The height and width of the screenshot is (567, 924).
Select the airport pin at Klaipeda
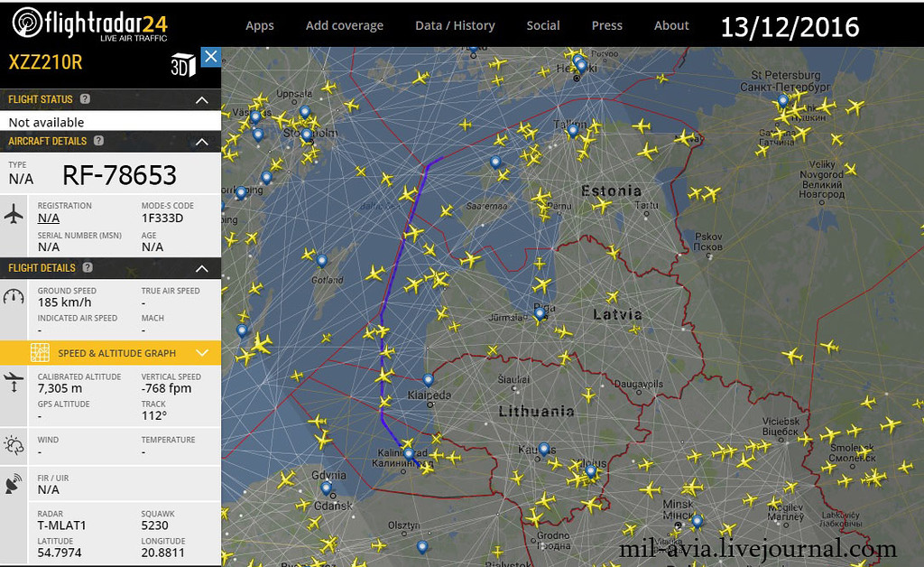point(428,380)
